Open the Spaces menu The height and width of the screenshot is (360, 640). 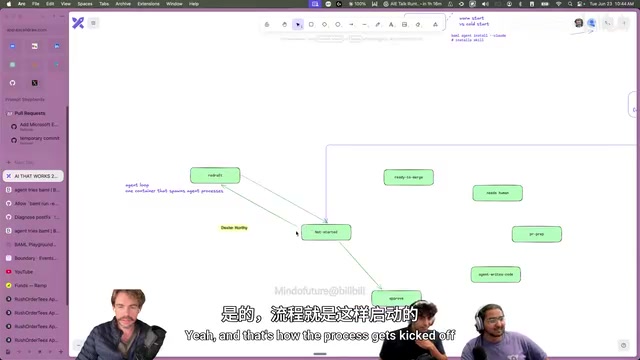pyautogui.click(x=85, y=4)
